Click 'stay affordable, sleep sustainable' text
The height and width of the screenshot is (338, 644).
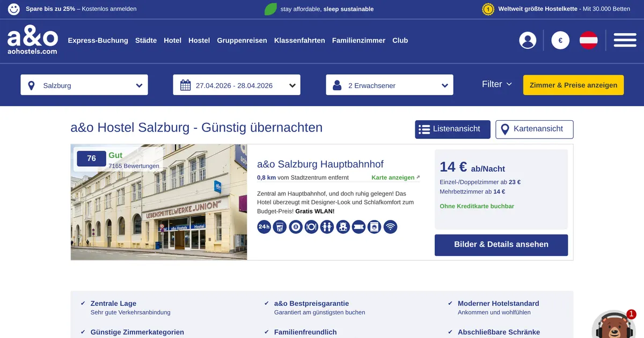coord(327,9)
